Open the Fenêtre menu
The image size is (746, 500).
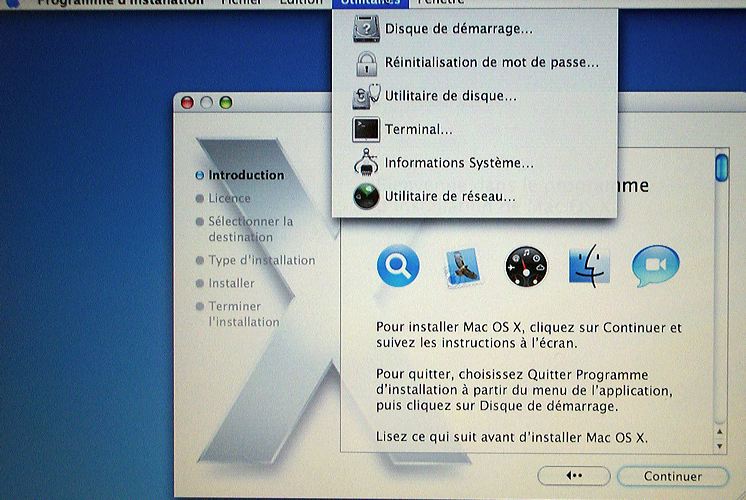tap(441, 3)
